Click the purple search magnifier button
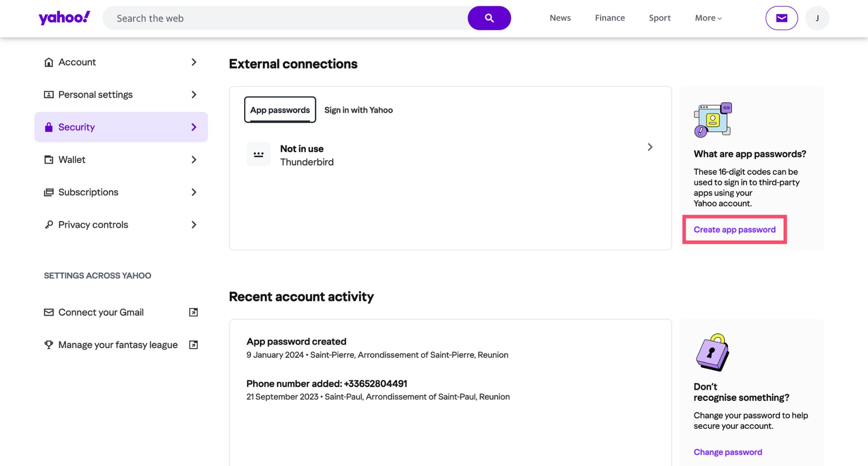The width and height of the screenshot is (868, 466). tap(489, 18)
